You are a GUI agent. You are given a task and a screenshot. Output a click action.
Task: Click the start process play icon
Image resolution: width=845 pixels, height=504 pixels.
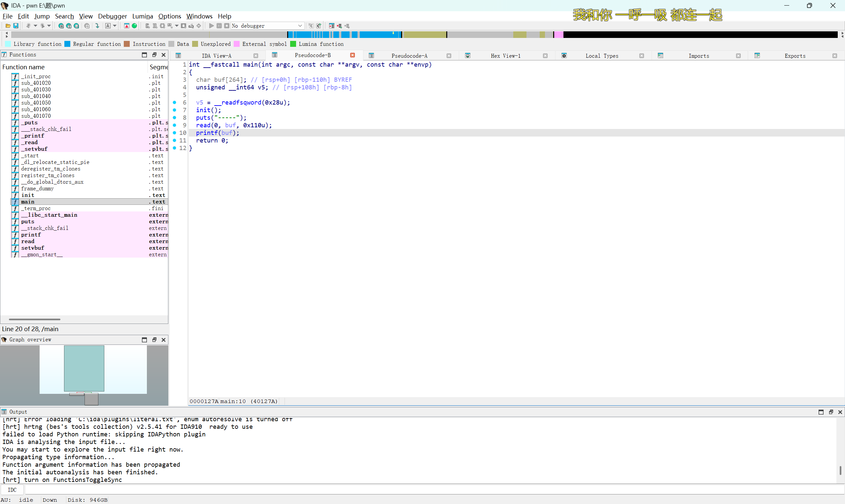pyautogui.click(x=211, y=26)
